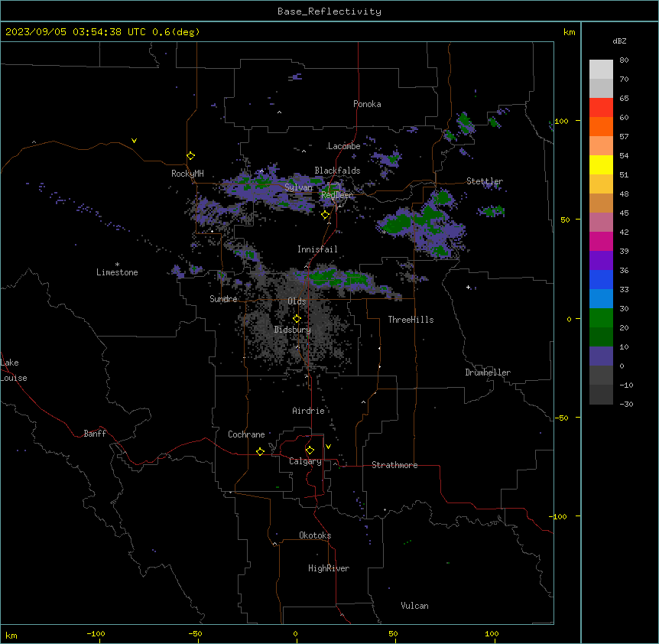Click the Base_Reflectivity title text
Viewport: 659px width, 644px height.
[329, 11]
